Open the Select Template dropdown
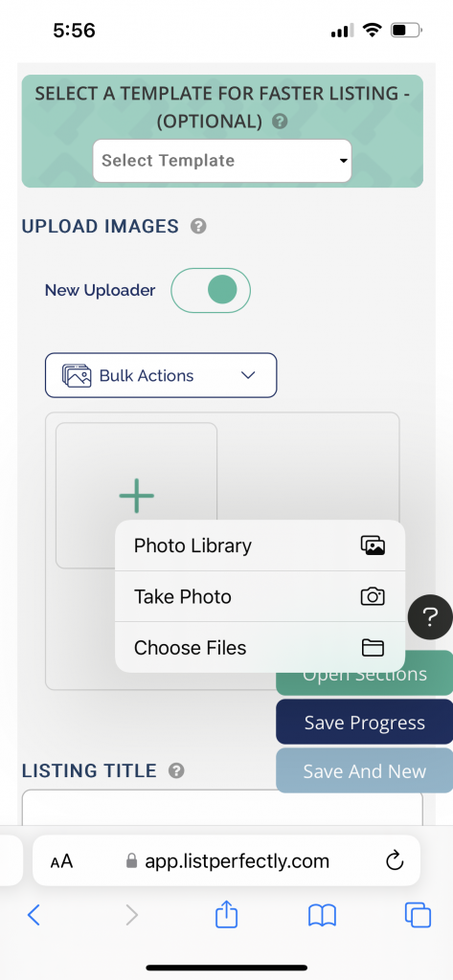 pos(222,161)
